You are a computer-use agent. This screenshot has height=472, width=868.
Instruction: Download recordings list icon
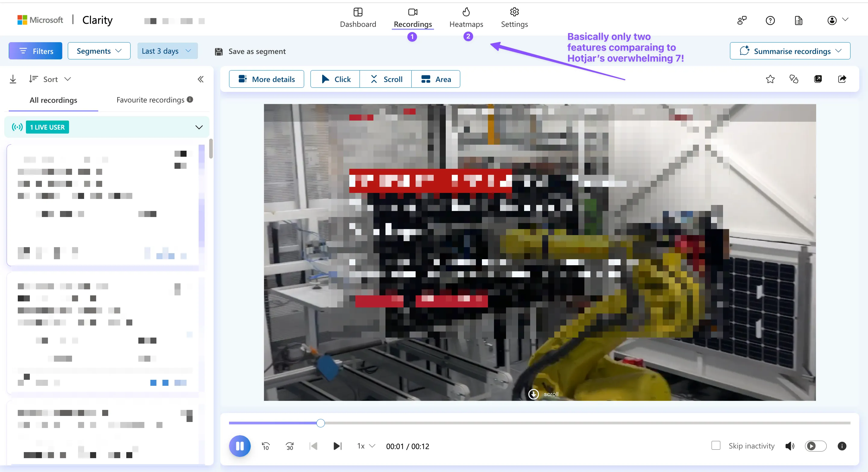(x=13, y=79)
